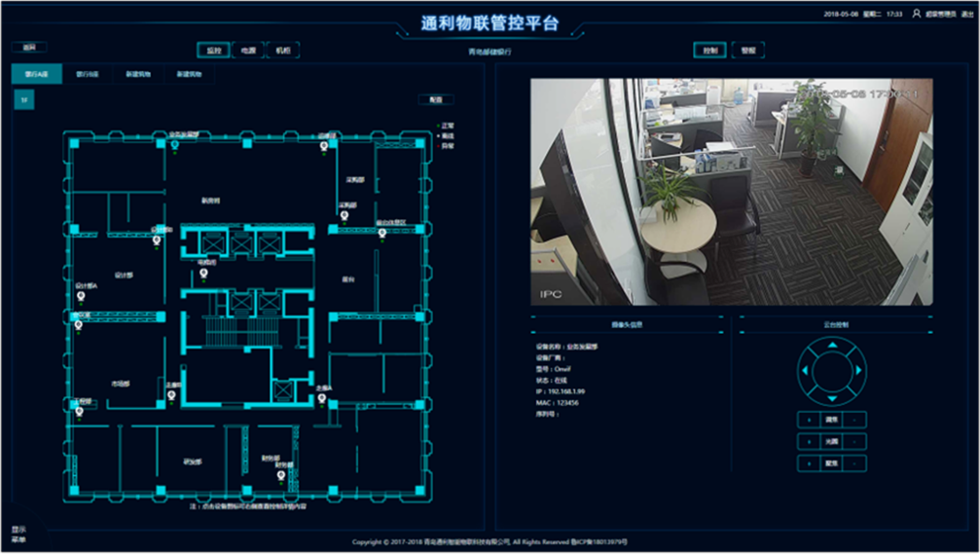The image size is (980, 554).
Task: Click the live camera video feed
Action: pyautogui.click(x=731, y=192)
